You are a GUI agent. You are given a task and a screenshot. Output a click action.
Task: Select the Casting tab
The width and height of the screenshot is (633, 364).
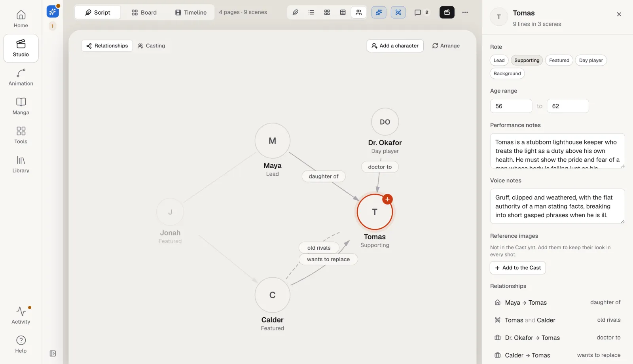tap(151, 45)
